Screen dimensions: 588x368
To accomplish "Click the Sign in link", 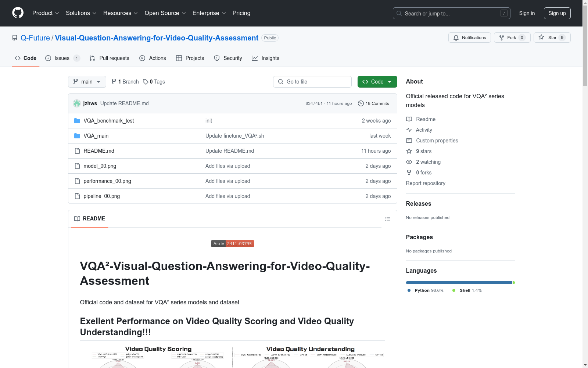I will [x=527, y=13].
